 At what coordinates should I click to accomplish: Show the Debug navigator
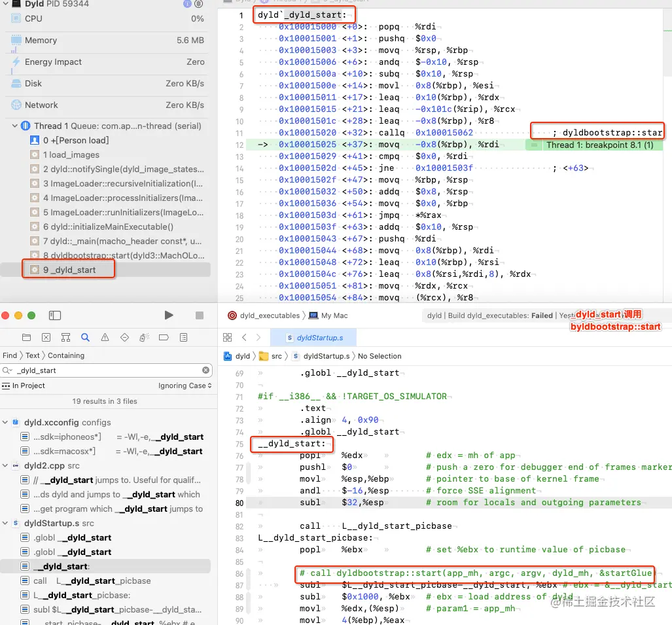click(x=144, y=337)
